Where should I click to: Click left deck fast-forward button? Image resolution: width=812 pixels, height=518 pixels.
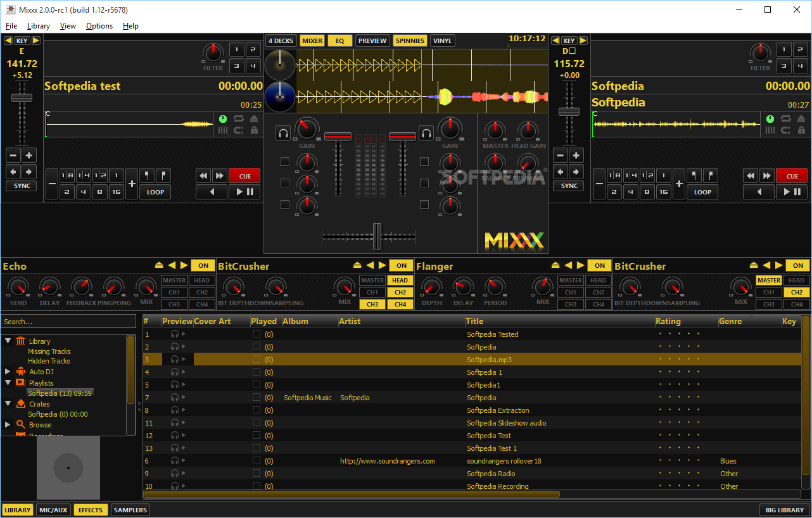click(220, 175)
